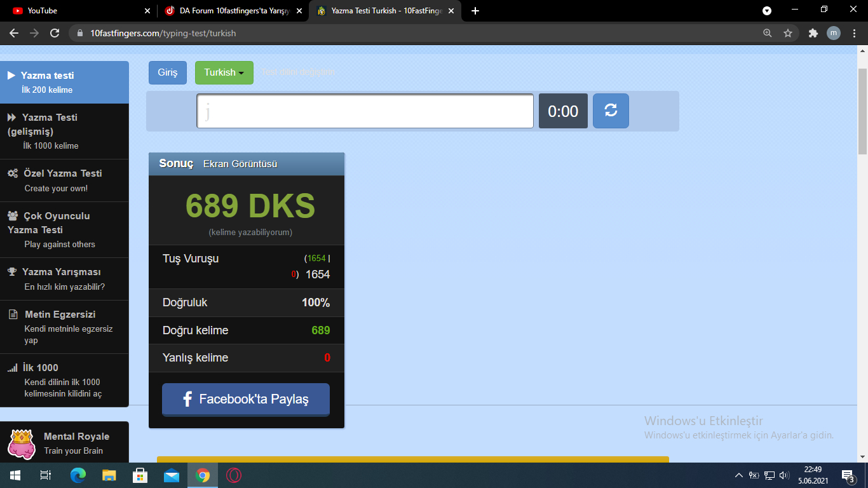This screenshot has width=868, height=488.
Task: Click the refresh test button
Action: tap(611, 111)
